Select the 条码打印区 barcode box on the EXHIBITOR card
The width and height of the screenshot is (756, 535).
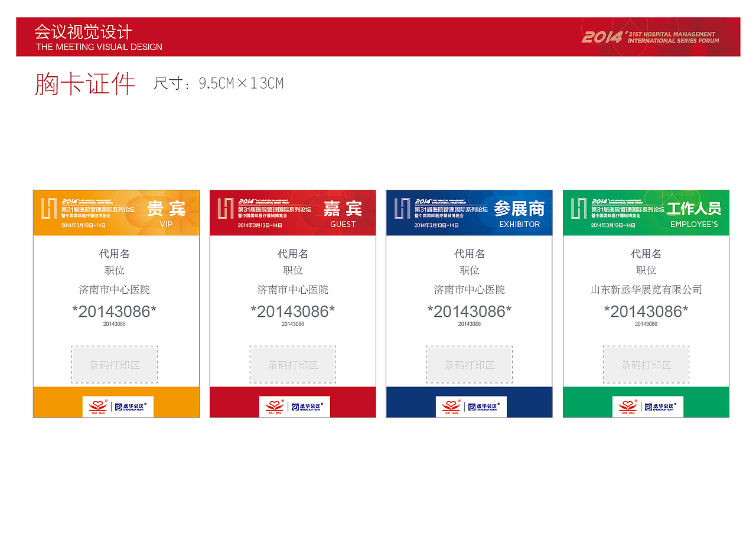tap(470, 365)
